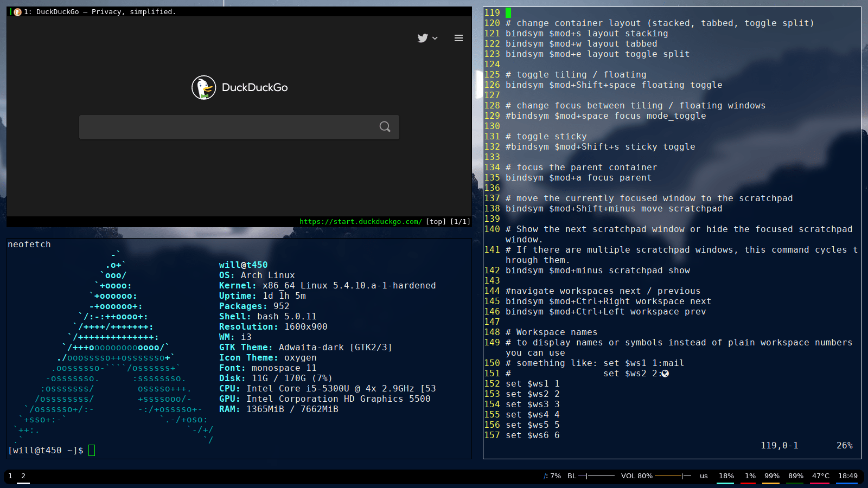The height and width of the screenshot is (488, 868).
Task: Open the DuckDuckGo hamburger menu
Action: (458, 38)
